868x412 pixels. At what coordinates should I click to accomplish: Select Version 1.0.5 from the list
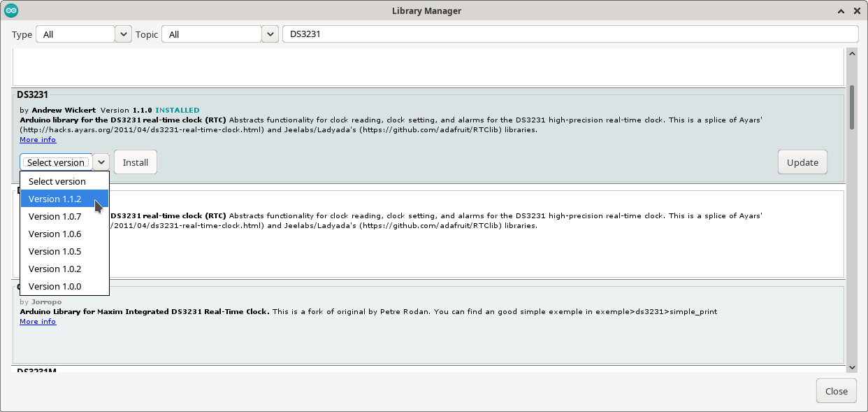pyautogui.click(x=64, y=251)
